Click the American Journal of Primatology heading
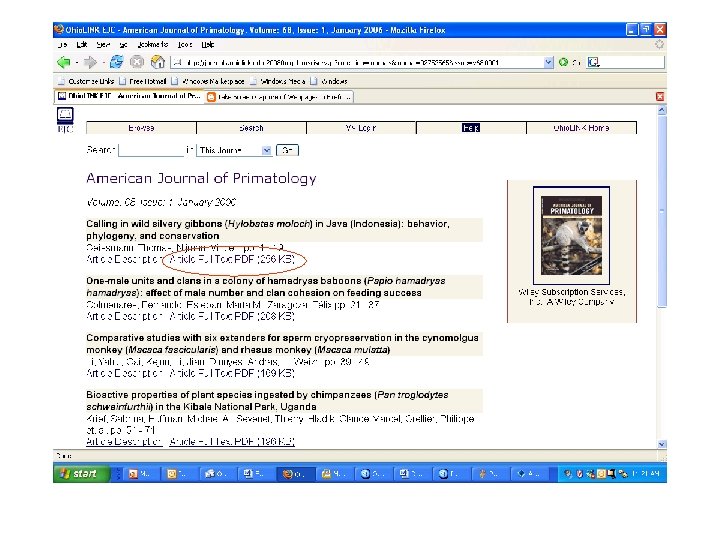 pyautogui.click(x=201, y=178)
